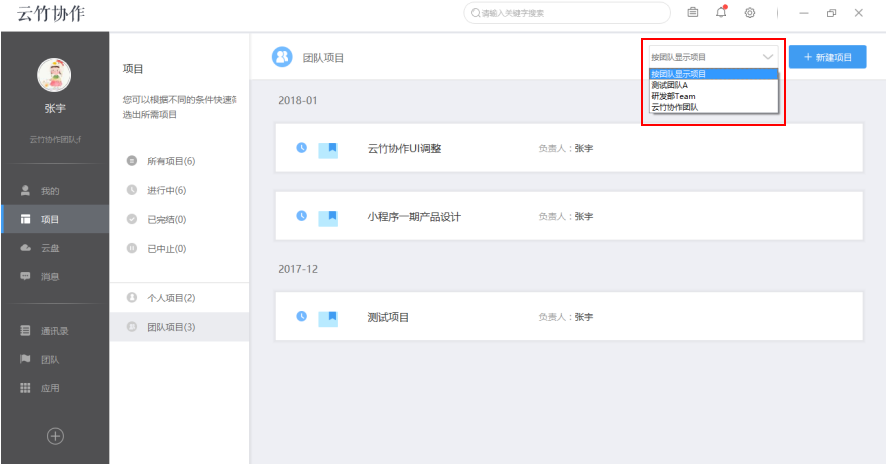Viewport: 886px width, 464px height.
Task: Click the user avatar of 张宇
Action: click(x=54, y=75)
